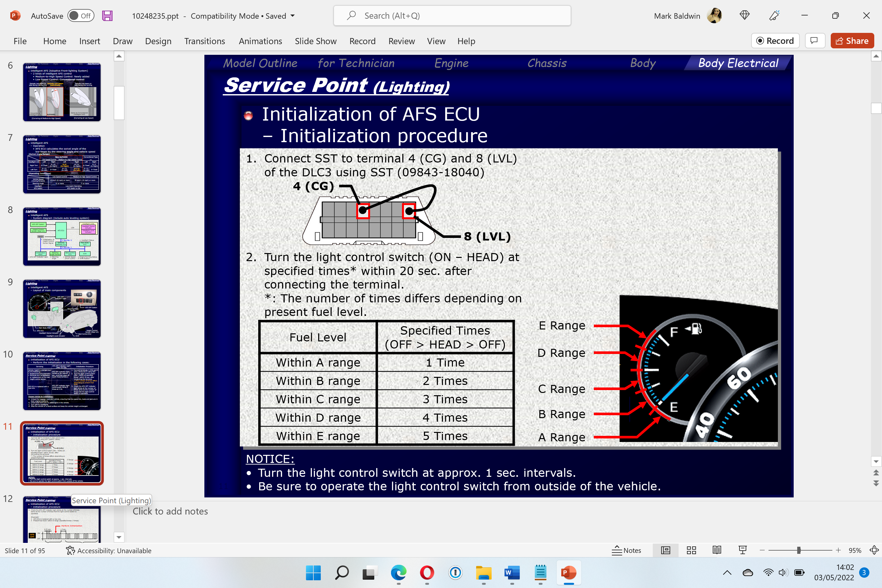882x588 pixels.
Task: Toggle the AutoSave switch
Action: pyautogui.click(x=81, y=16)
